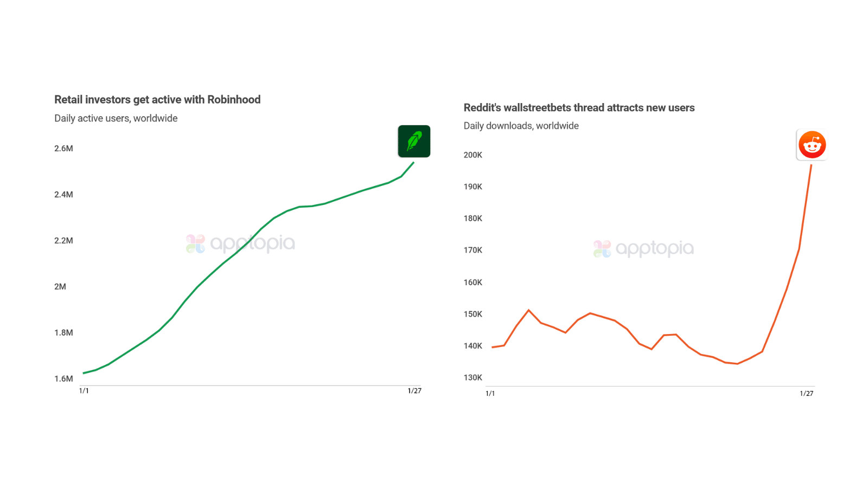Viewport: 868px width, 488px height.
Task: Click the 2.2M y-axis label
Action: pos(63,241)
